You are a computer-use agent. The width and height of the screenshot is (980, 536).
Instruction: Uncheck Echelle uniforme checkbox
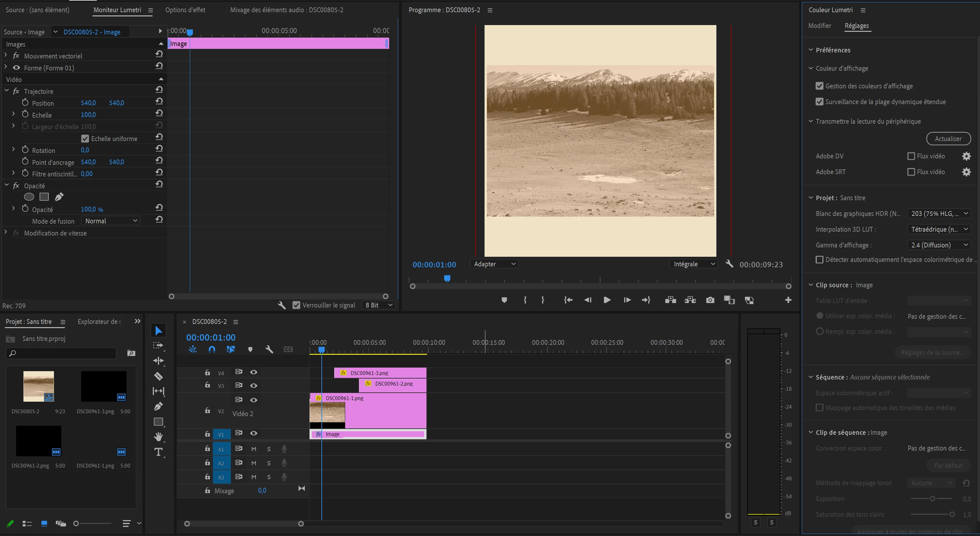[85, 138]
